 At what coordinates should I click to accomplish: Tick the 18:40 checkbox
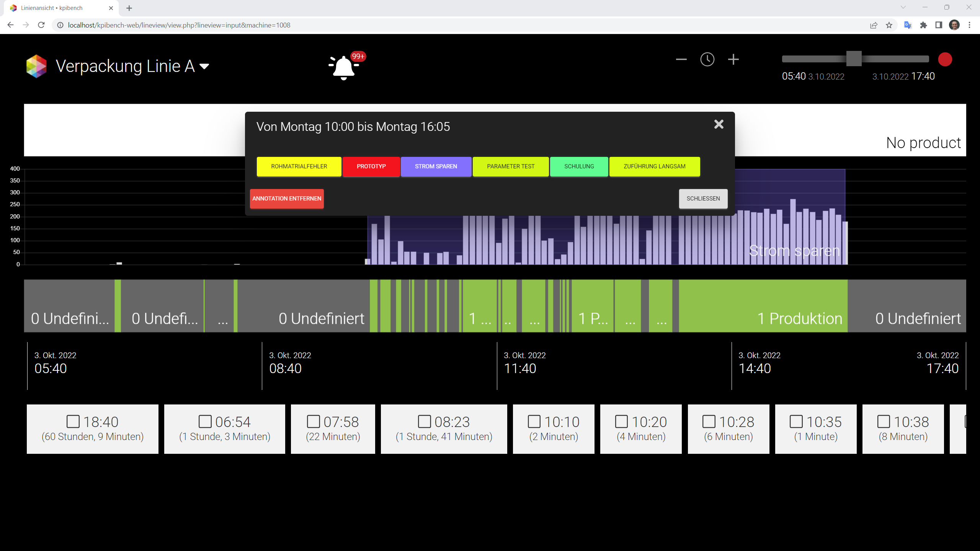[x=73, y=422]
